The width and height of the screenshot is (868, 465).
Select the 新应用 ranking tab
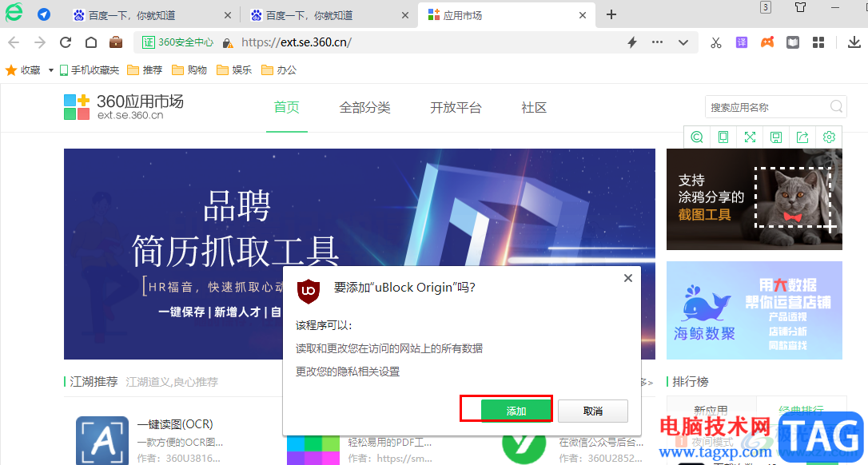pyautogui.click(x=711, y=410)
